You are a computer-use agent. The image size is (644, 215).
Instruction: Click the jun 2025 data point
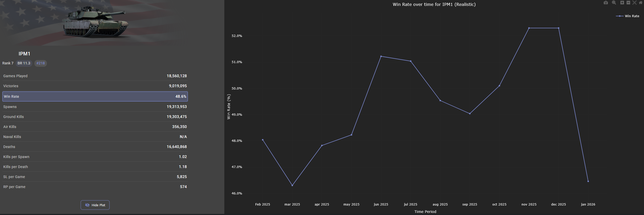point(381,56)
